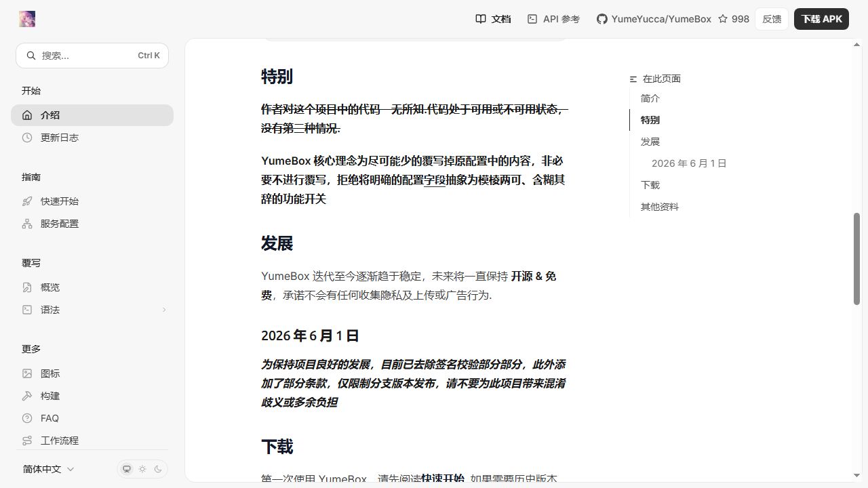Click the underlined 字段 term in the text
868x488 pixels.
point(435,180)
